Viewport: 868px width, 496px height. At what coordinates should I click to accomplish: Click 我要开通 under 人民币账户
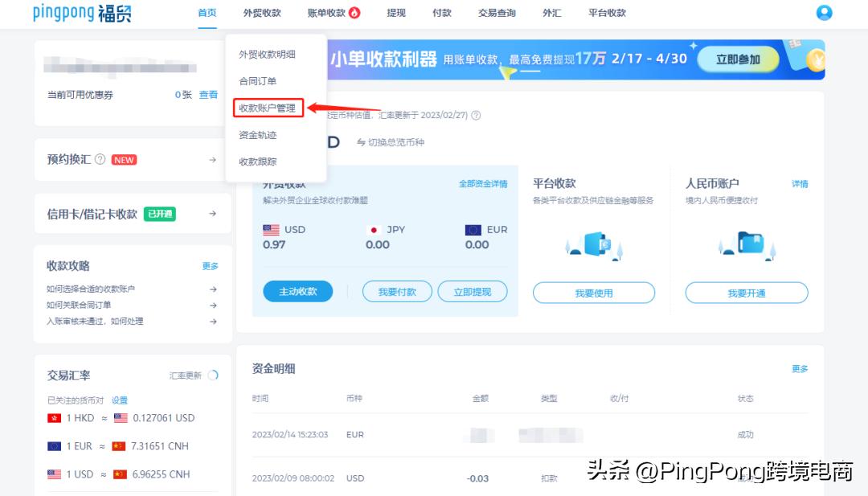[746, 293]
